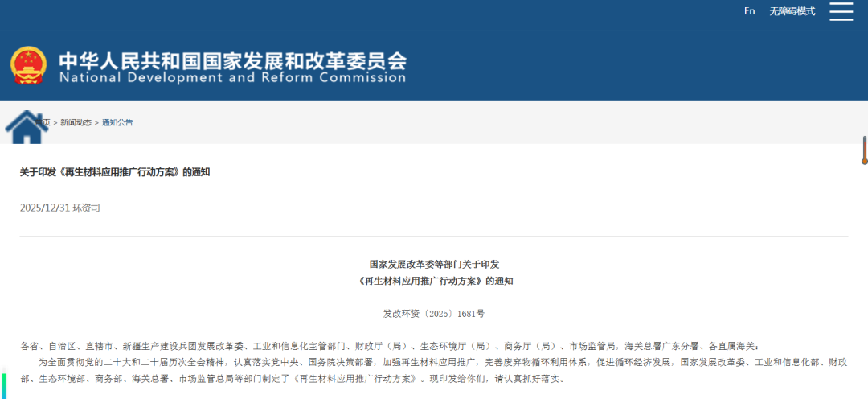The height and width of the screenshot is (399, 868).
Task: Click the centered line 《再生材料应用推广行动方案》的通知
Action: pos(434,282)
